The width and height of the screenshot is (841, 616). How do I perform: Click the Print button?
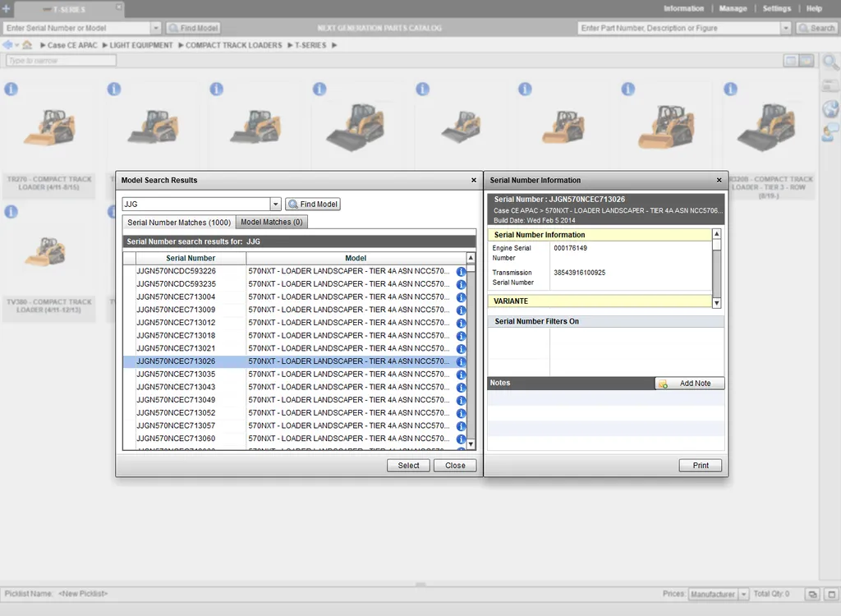[700, 465]
